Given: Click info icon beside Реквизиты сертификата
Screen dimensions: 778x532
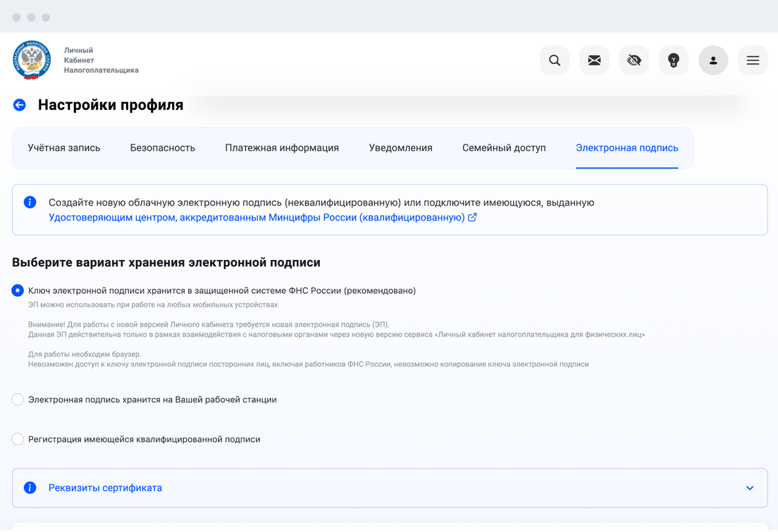Looking at the screenshot, I should coord(30,488).
